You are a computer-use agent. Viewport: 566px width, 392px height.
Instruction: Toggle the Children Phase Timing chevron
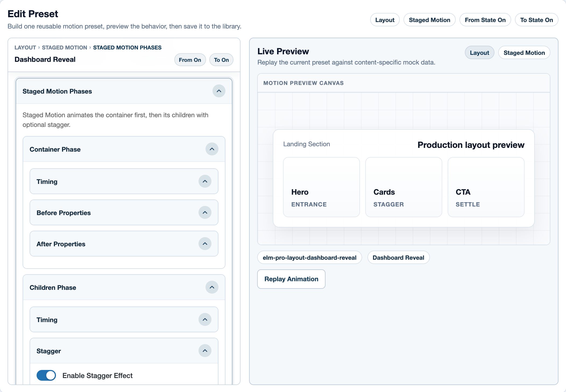[205, 320]
